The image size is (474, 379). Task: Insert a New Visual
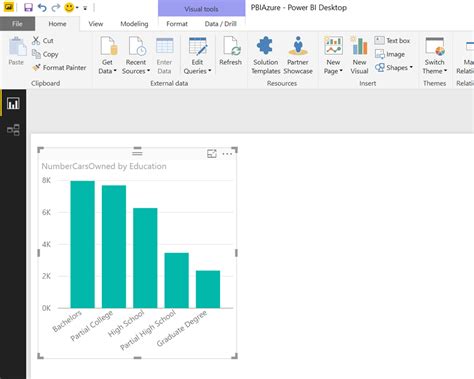click(359, 56)
